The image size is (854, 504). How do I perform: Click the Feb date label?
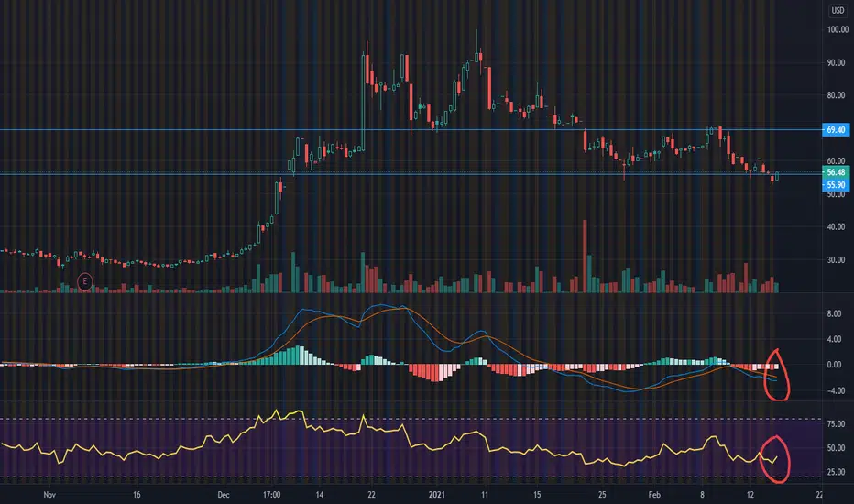tap(654, 495)
